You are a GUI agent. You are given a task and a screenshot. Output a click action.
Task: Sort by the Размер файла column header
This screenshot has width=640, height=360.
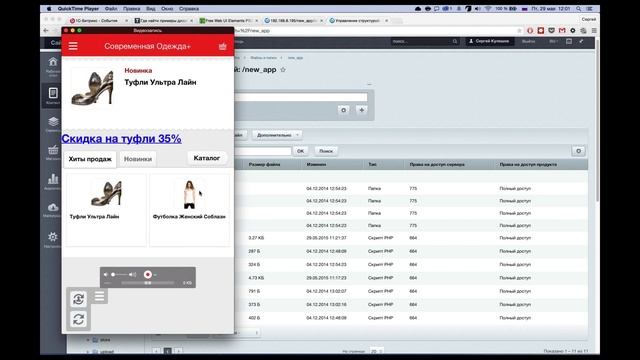tap(264, 164)
